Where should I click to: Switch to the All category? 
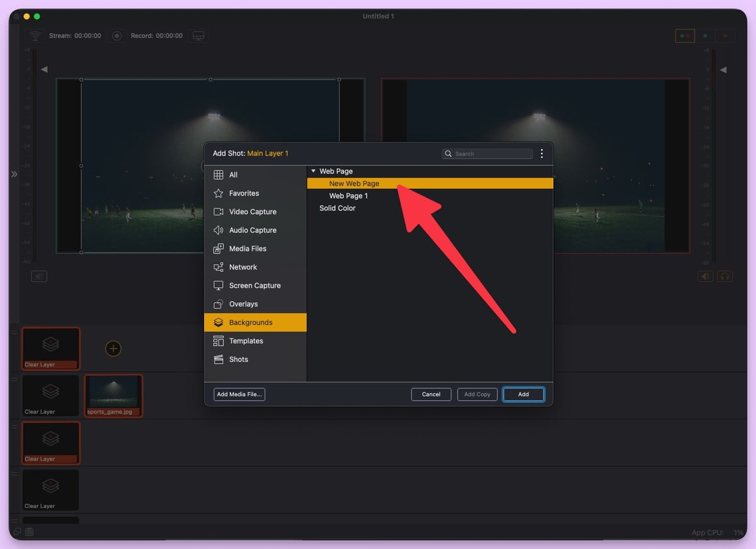tap(232, 174)
